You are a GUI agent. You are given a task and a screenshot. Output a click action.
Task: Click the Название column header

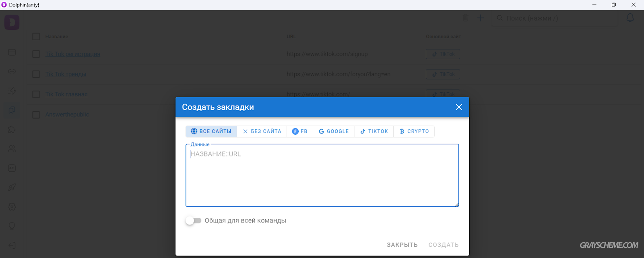click(56, 37)
